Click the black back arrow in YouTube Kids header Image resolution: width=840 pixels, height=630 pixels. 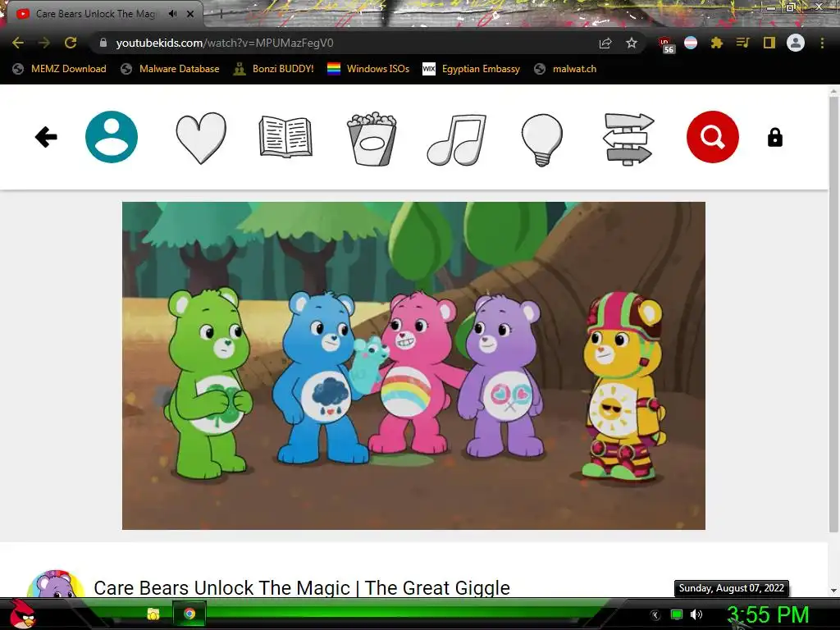tap(46, 137)
